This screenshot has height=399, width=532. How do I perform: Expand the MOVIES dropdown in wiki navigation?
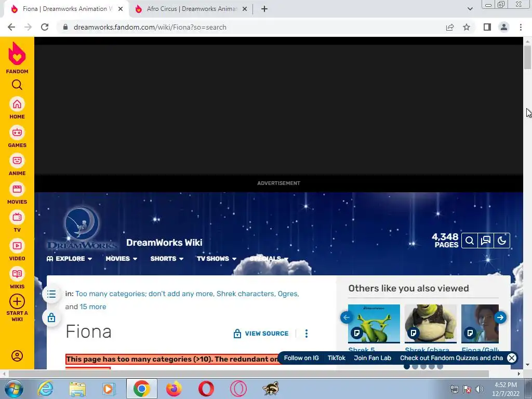coord(121,259)
